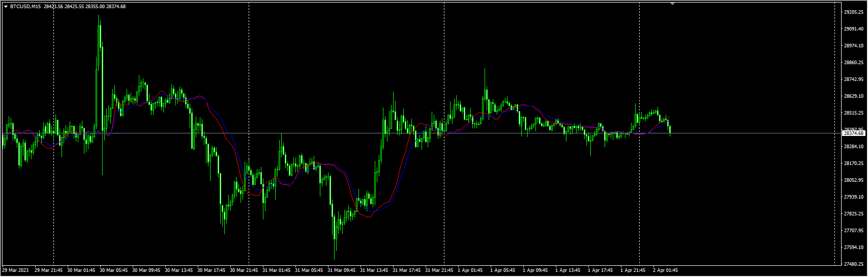Screen dimensions: 868x277
Task: Click the 29 Mar 21:45 time label
Action: tap(48, 270)
